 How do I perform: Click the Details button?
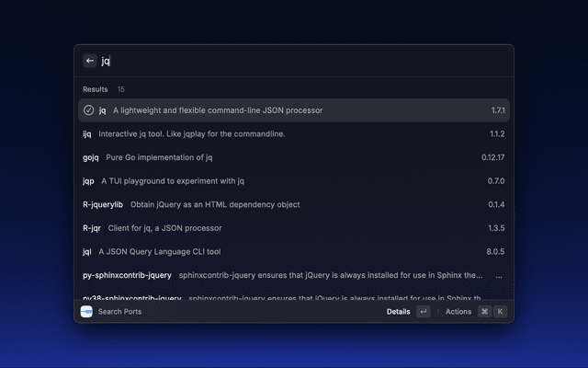[398, 312]
